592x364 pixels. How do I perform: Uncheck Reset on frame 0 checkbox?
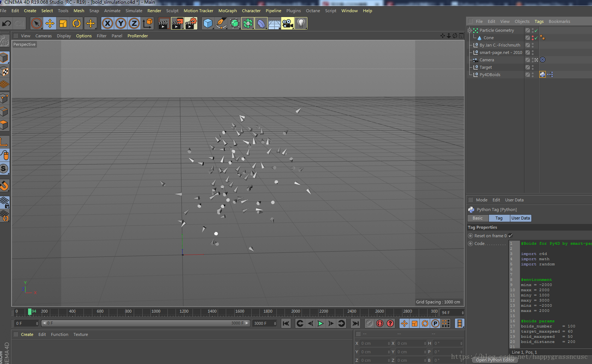510,236
